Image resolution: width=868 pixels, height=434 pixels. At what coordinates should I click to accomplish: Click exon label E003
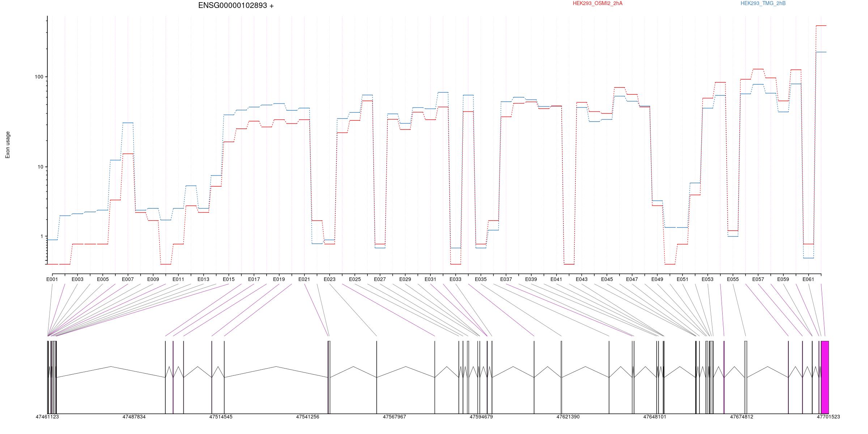coord(77,279)
